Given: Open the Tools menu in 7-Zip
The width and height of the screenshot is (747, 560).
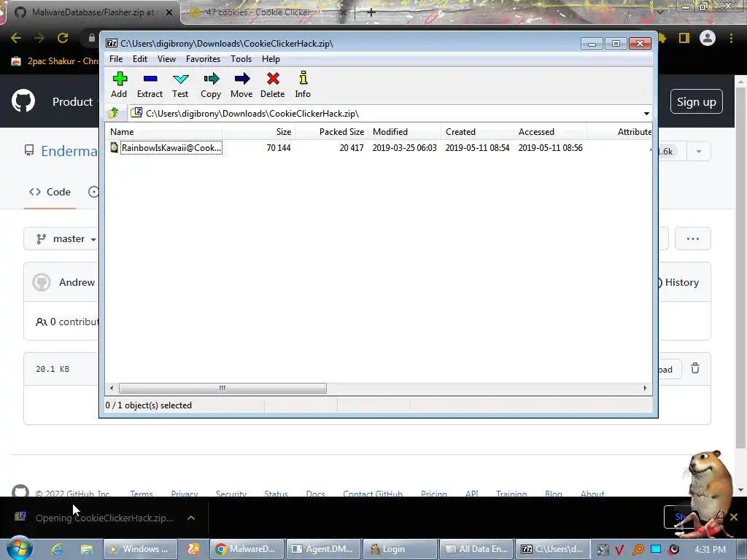Looking at the screenshot, I should (x=241, y=59).
